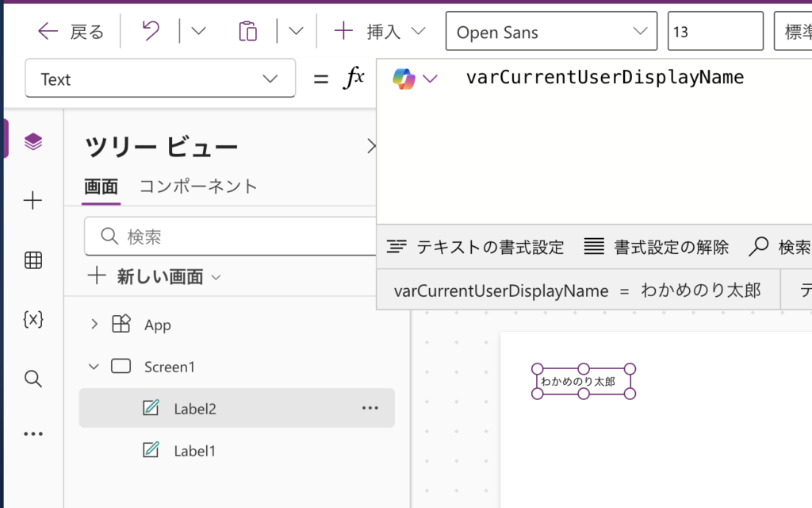812x508 pixels.
Task: Open the Text property dropdown
Action: [x=159, y=79]
